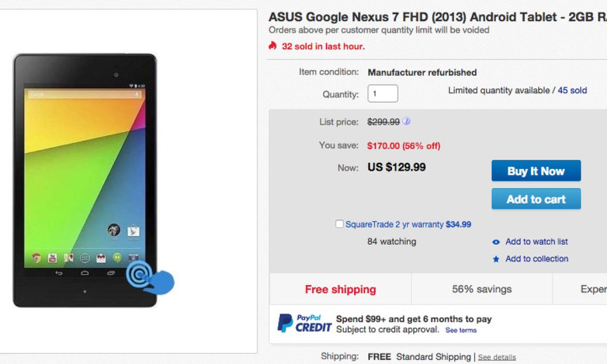Click the PayPal Credit logo
The height and width of the screenshot is (364, 607).
pos(304,323)
